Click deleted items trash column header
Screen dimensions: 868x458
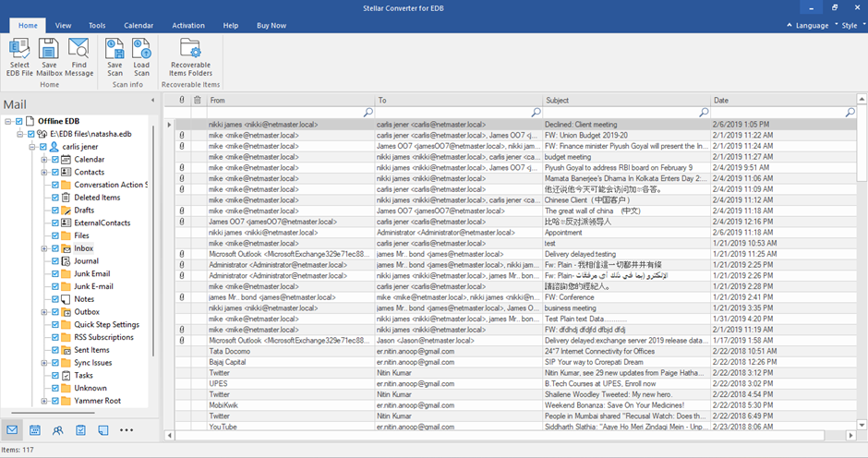pyautogui.click(x=197, y=100)
